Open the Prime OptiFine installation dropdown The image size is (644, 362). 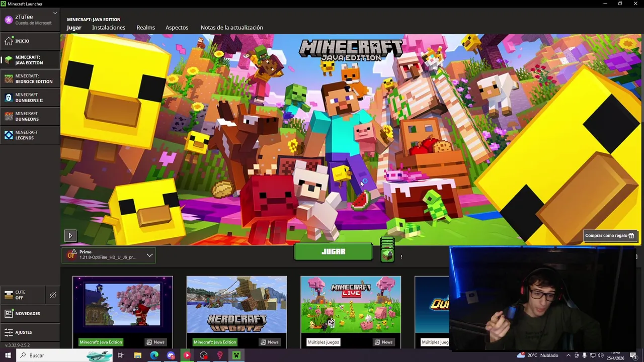point(109,255)
